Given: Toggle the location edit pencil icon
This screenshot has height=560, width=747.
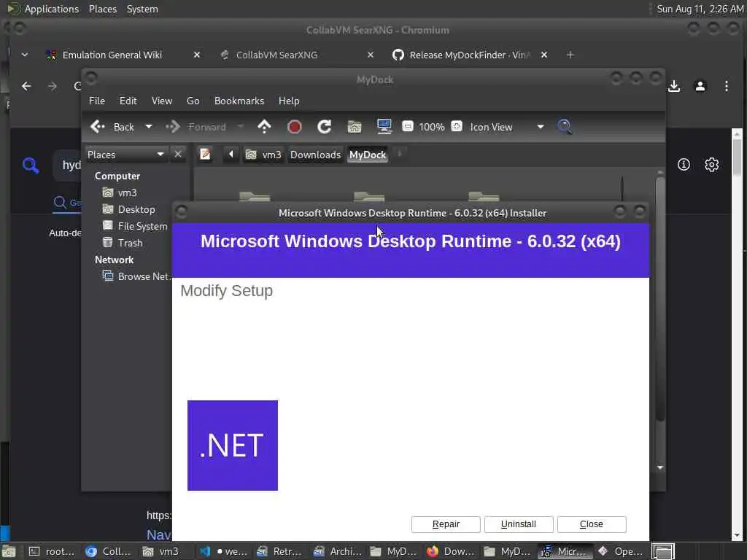Looking at the screenshot, I should (x=205, y=155).
